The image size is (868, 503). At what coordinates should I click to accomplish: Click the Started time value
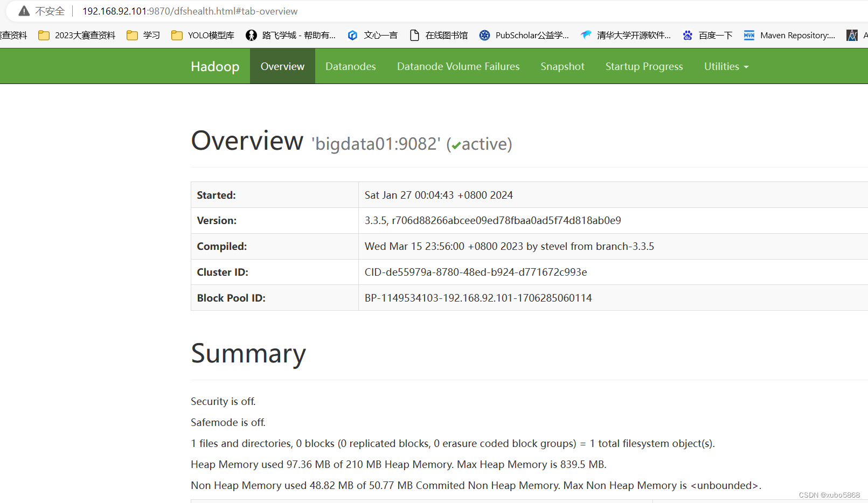(439, 195)
